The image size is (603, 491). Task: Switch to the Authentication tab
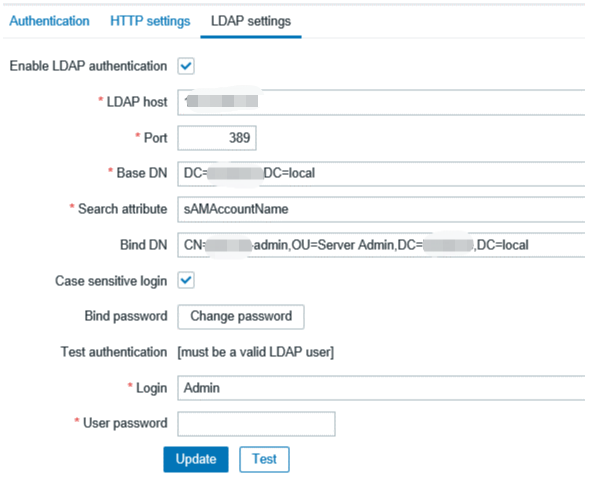pos(49,21)
